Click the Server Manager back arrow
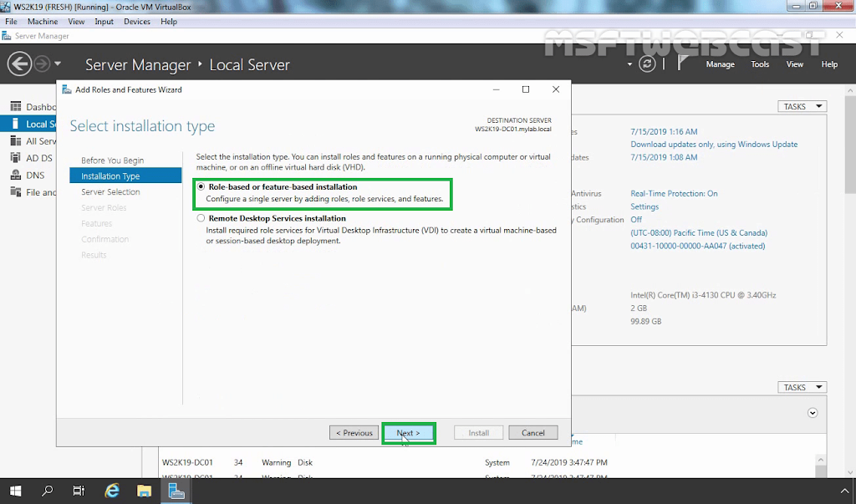 pos(19,64)
